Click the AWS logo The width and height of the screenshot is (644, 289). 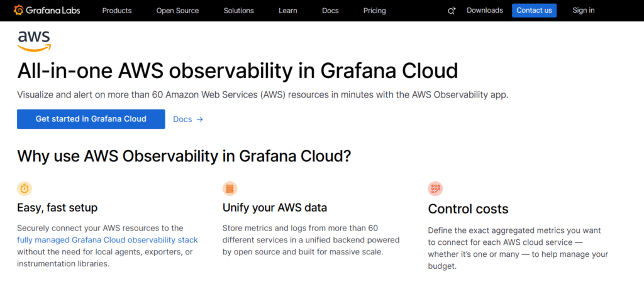tap(34, 40)
